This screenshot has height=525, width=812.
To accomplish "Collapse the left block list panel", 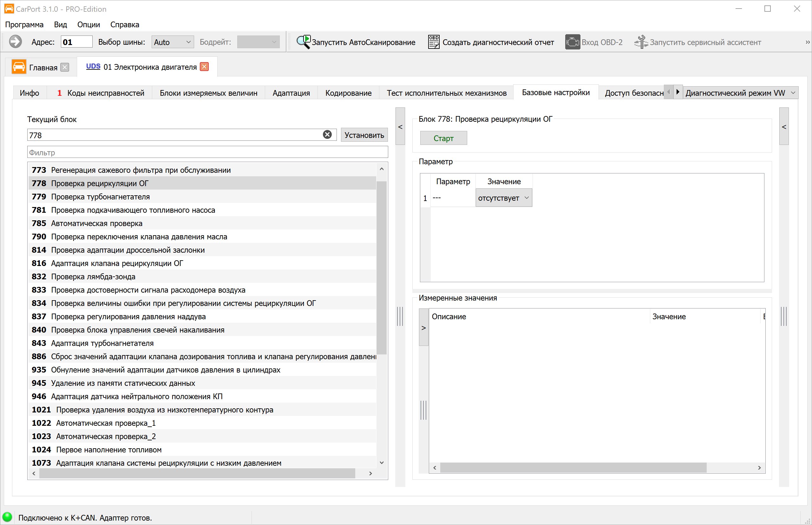I will (400, 126).
